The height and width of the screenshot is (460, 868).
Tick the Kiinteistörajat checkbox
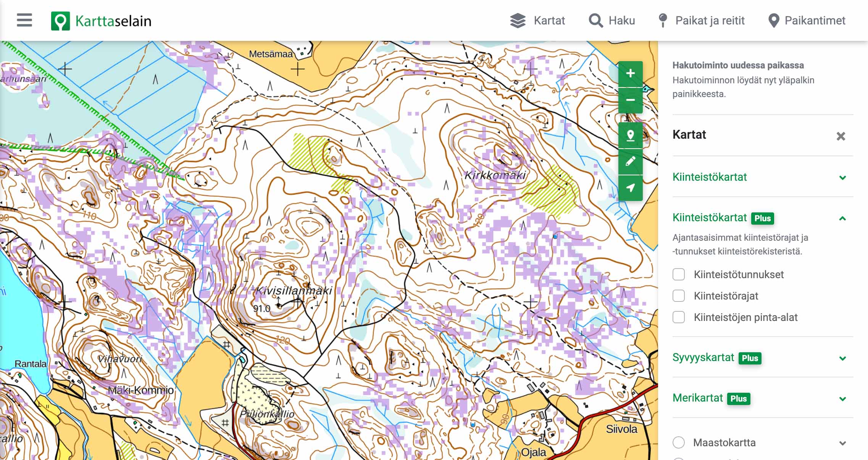point(679,296)
